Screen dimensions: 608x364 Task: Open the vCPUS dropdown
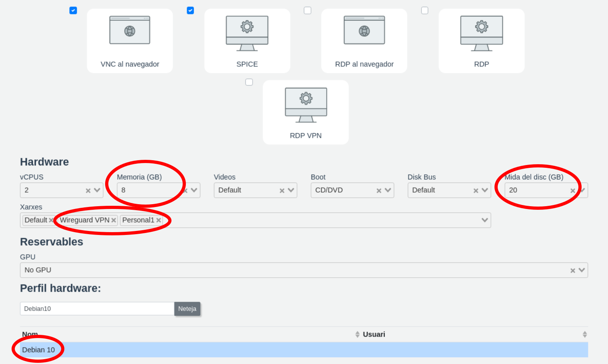click(97, 190)
